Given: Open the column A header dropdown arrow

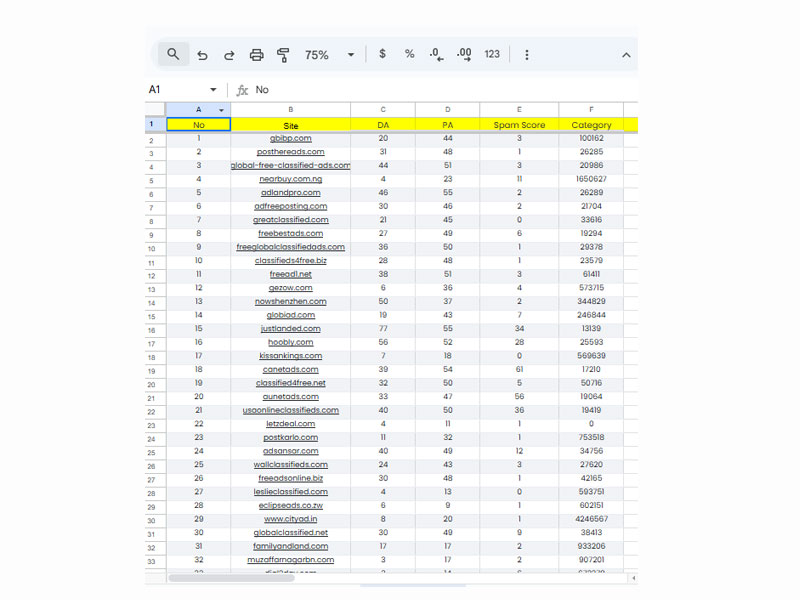Looking at the screenshot, I should click(x=221, y=110).
